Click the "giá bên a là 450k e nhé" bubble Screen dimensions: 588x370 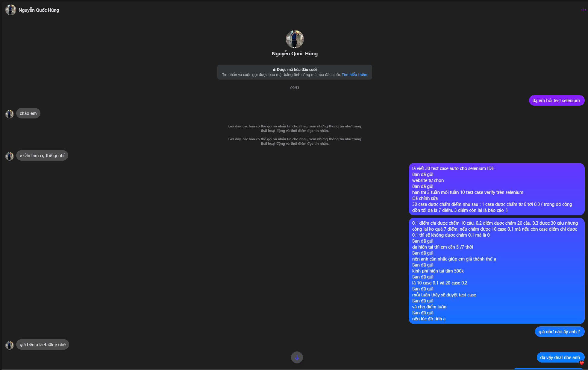[43, 345]
